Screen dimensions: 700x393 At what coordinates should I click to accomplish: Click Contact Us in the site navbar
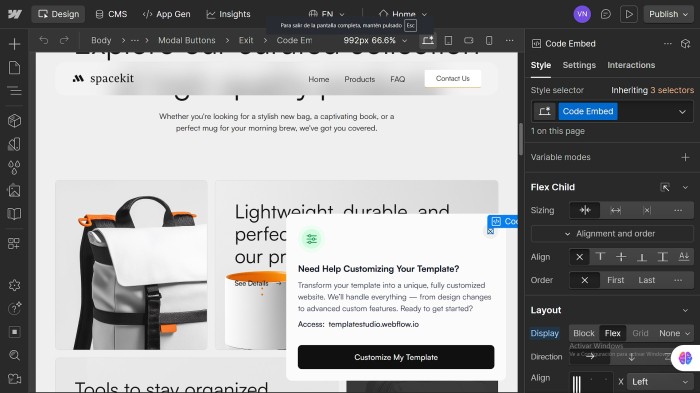point(453,79)
